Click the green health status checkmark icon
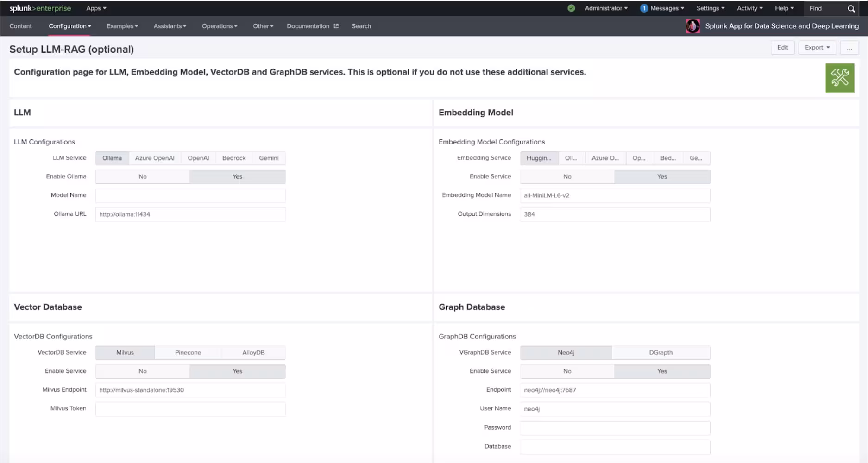Image resolution: width=868 pixels, height=463 pixels. pyautogui.click(x=571, y=8)
